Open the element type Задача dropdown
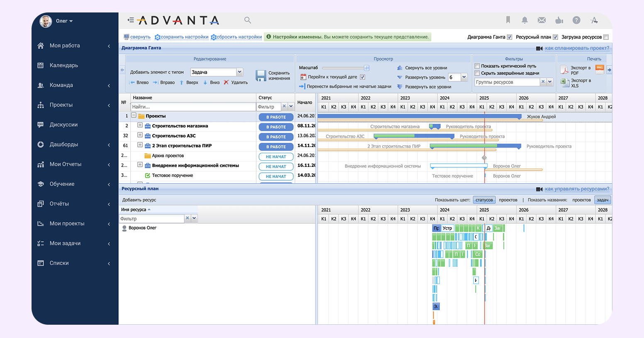The height and width of the screenshot is (338, 644). (239, 72)
